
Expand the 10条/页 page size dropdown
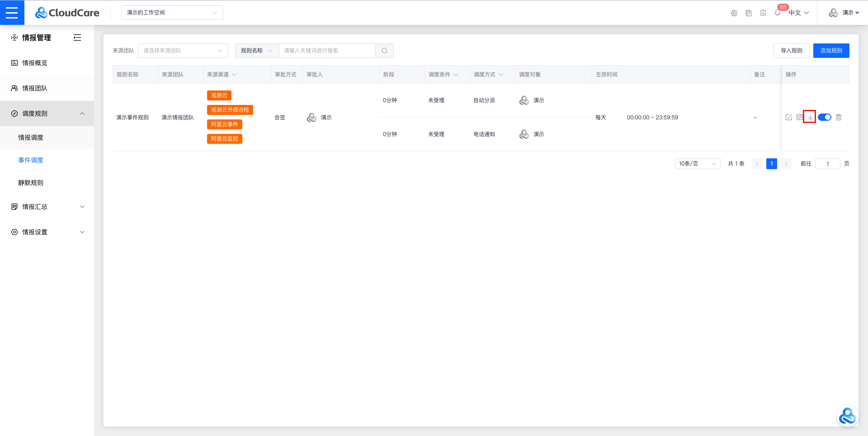pyautogui.click(x=698, y=164)
